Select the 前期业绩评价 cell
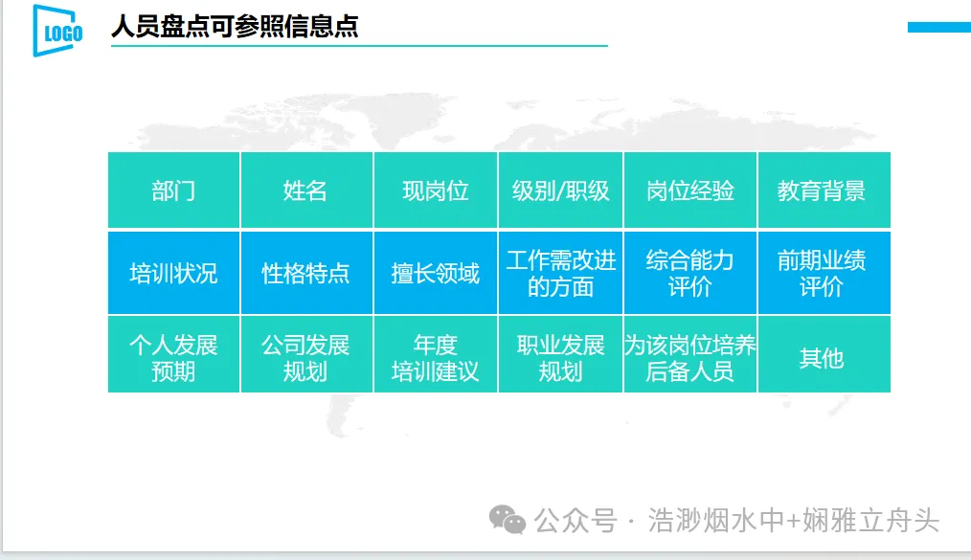 tap(824, 272)
